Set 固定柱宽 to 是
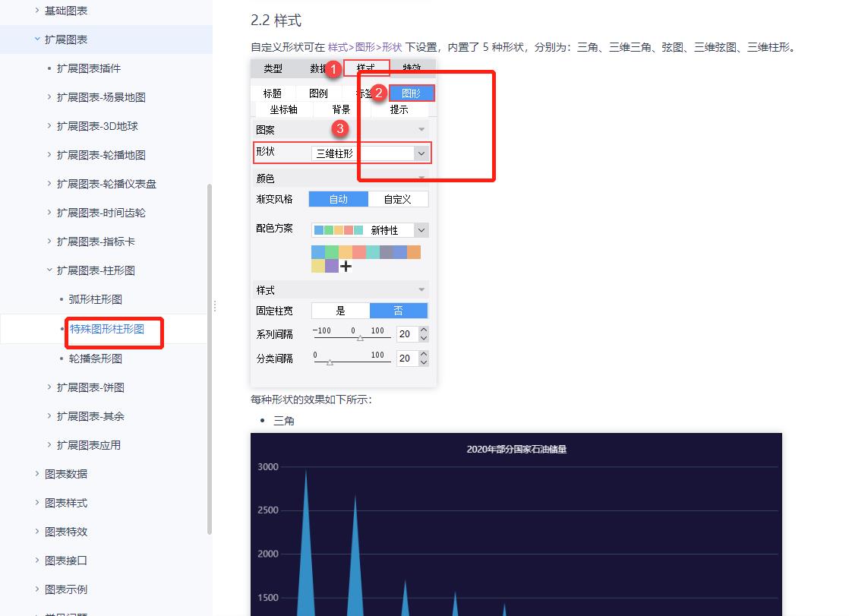The width and height of the screenshot is (849, 616). pyautogui.click(x=340, y=311)
